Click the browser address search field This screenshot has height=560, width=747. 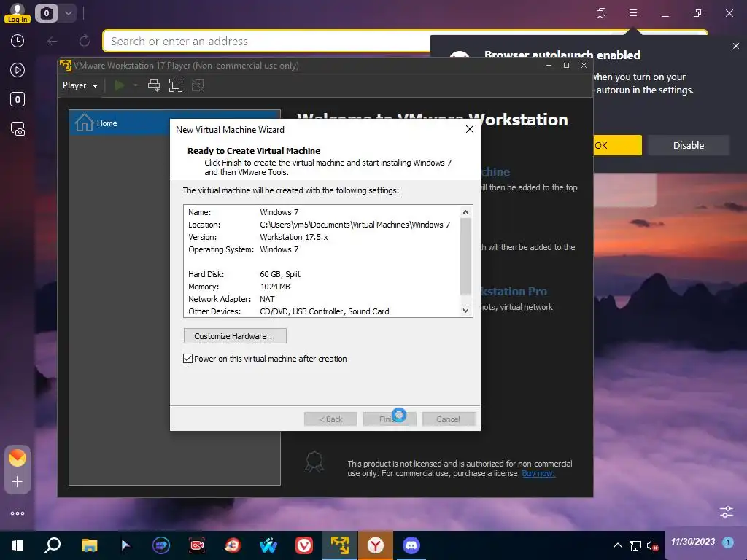(267, 42)
